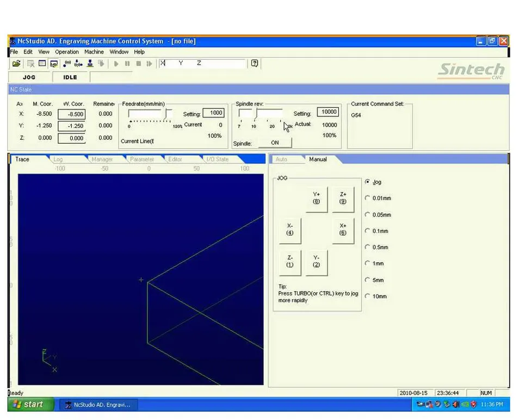Open the Windows Start menu
The width and height of the screenshot is (519, 420).
(x=27, y=405)
